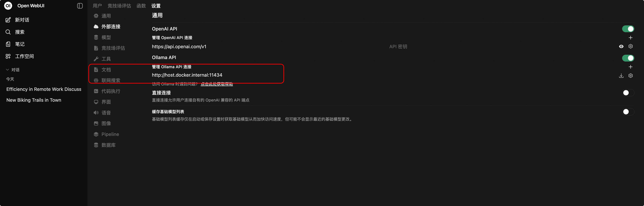Toggle the Ollama API switch off
This screenshot has width=644, height=206.
628,58
